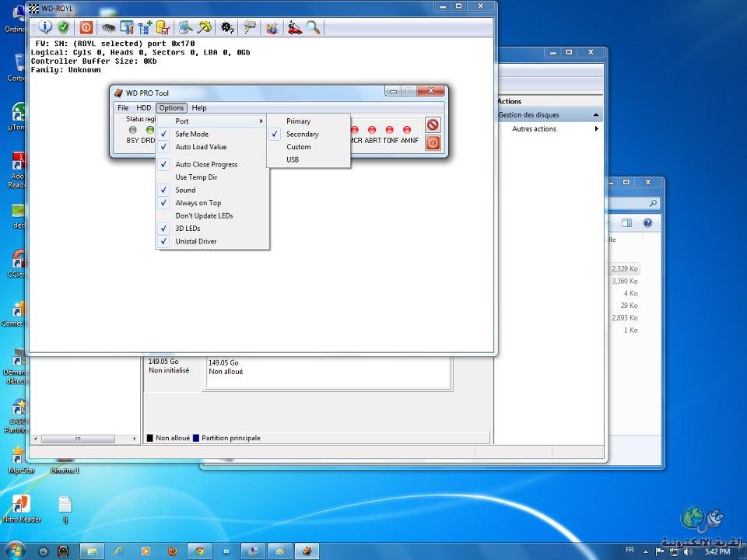This screenshot has height=560, width=747.
Task: Open the File menu in WD PRO Tool
Action: coord(123,108)
